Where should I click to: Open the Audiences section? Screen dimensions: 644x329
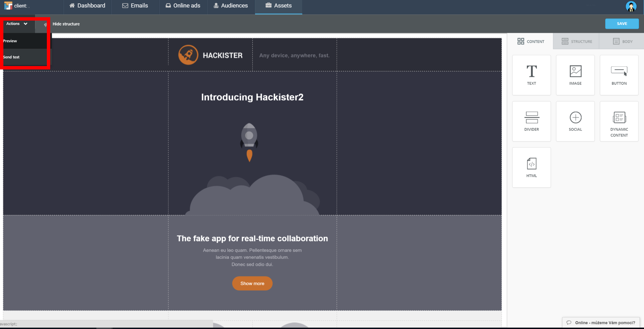click(x=231, y=6)
